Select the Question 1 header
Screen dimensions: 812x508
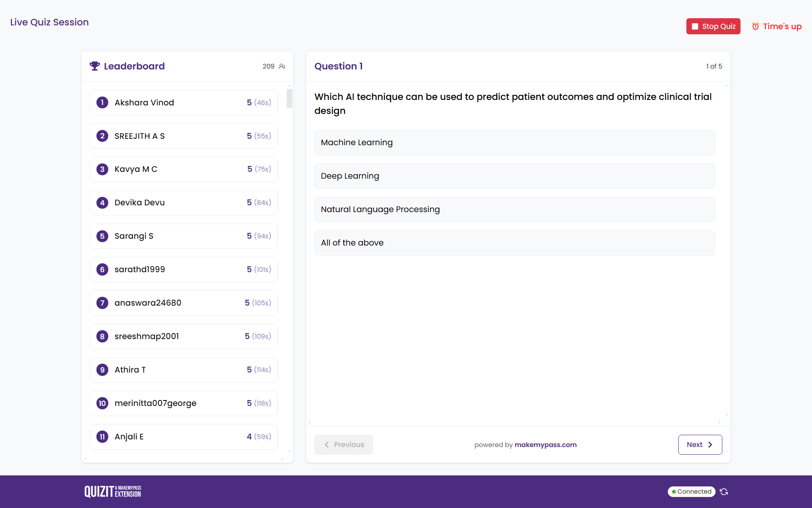[338, 66]
